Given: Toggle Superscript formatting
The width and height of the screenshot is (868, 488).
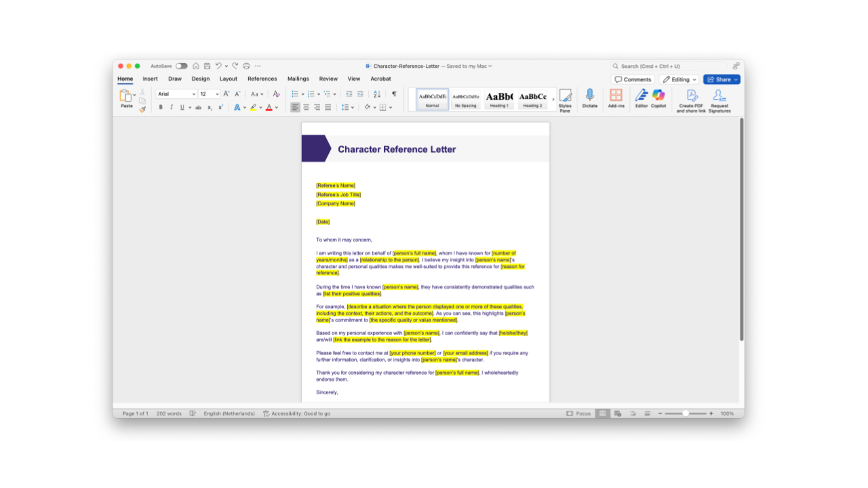Looking at the screenshot, I should (x=220, y=107).
